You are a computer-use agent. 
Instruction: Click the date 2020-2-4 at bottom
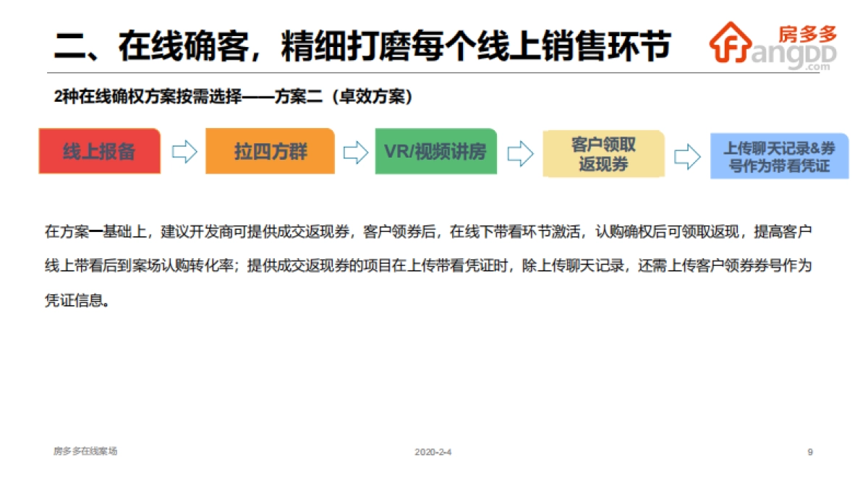click(x=433, y=450)
